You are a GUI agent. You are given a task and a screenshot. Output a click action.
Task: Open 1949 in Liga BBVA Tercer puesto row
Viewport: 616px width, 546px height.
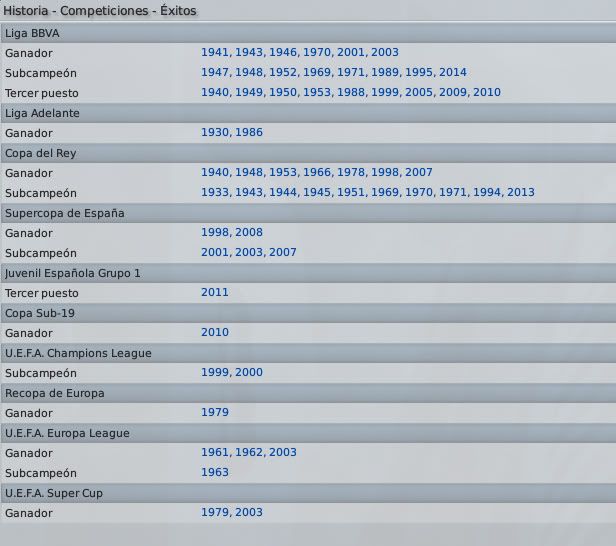[x=249, y=92]
